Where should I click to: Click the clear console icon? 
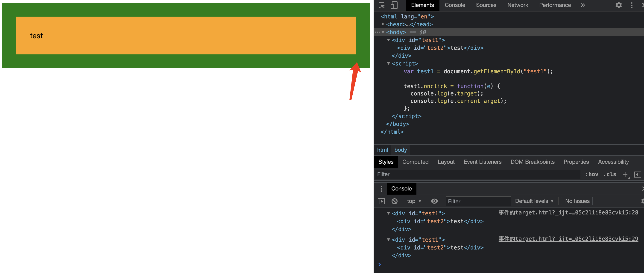395,201
